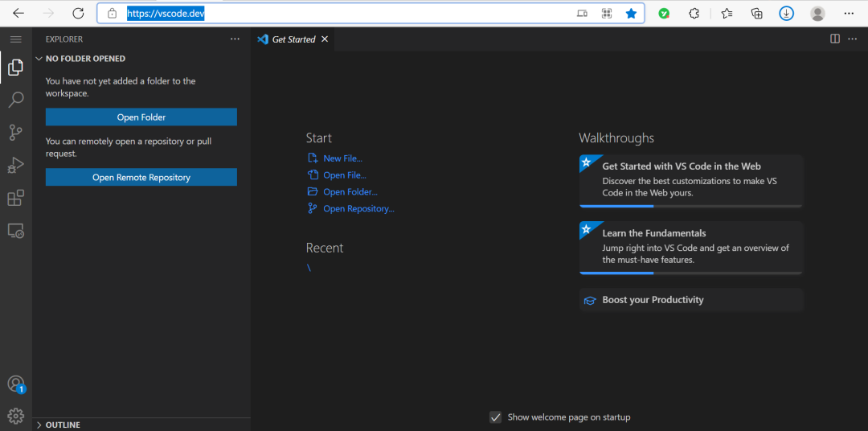Open the Manage gear icon
The image size is (868, 431).
pyautogui.click(x=15, y=416)
